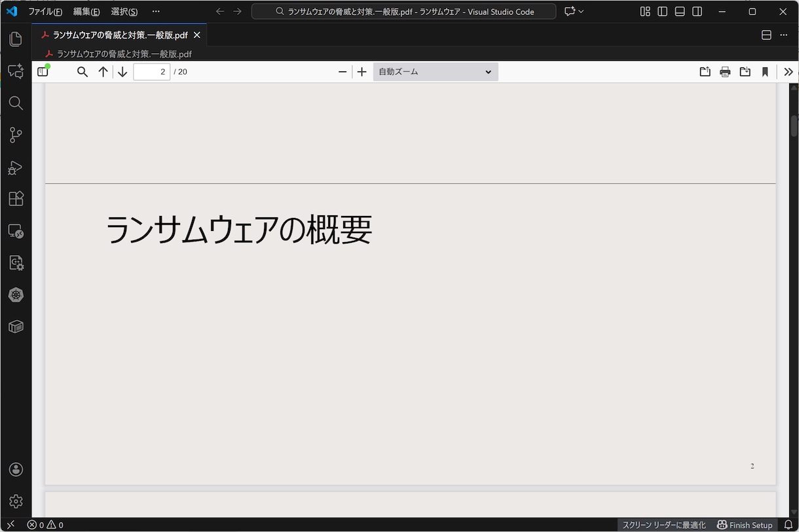799x532 pixels.
Task: Navigate back with the arrow button
Action: coord(220,12)
